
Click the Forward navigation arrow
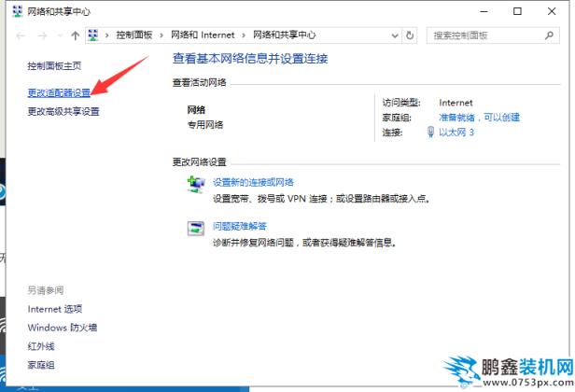43,35
